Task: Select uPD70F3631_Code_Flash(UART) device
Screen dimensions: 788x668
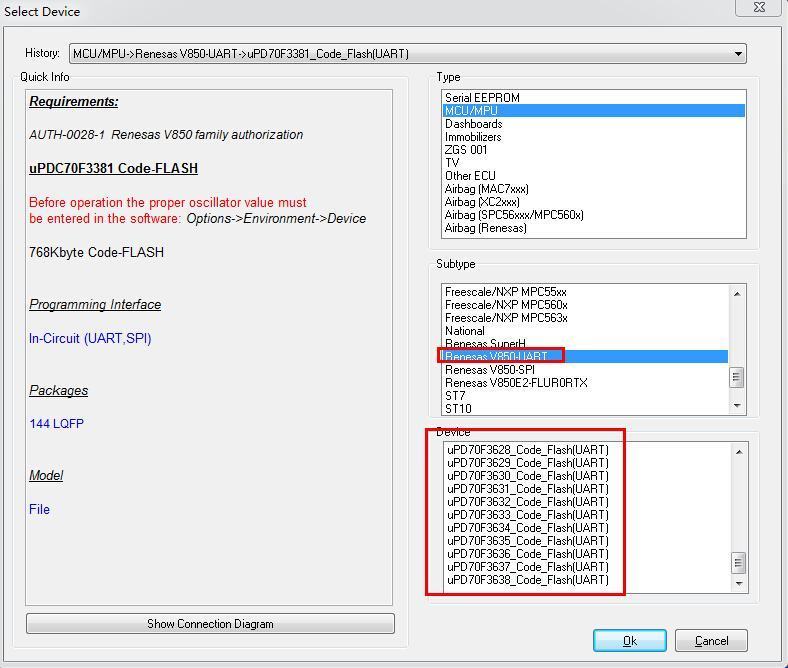Action: point(587,489)
